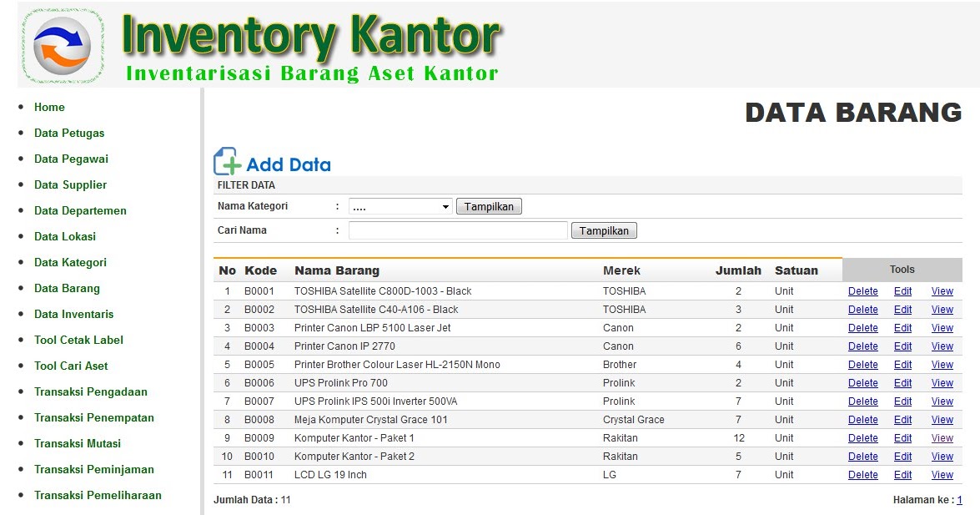Open Tool Cari Aset
Viewport: 980px width, 515px height.
(71, 366)
